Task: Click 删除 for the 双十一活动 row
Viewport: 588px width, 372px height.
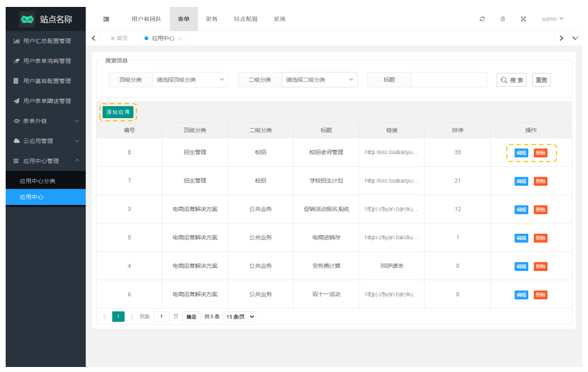Action: 540,295
